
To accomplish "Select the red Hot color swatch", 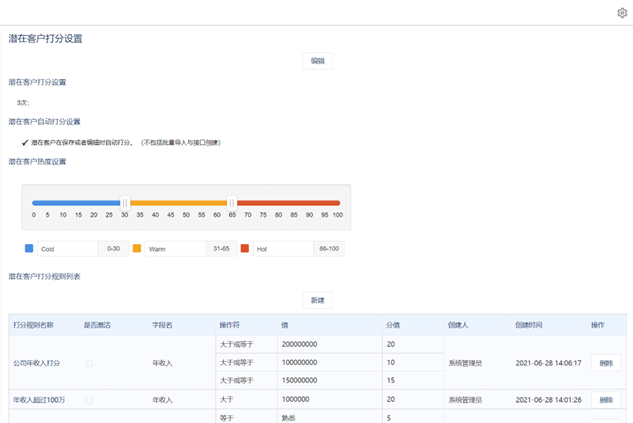I will click(245, 248).
